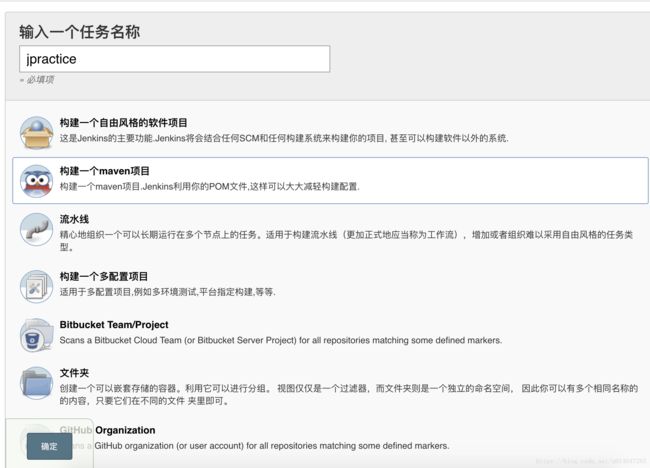Click the 输入一个任务名称 heading
Screen dimensions: 650x468
click(x=80, y=32)
